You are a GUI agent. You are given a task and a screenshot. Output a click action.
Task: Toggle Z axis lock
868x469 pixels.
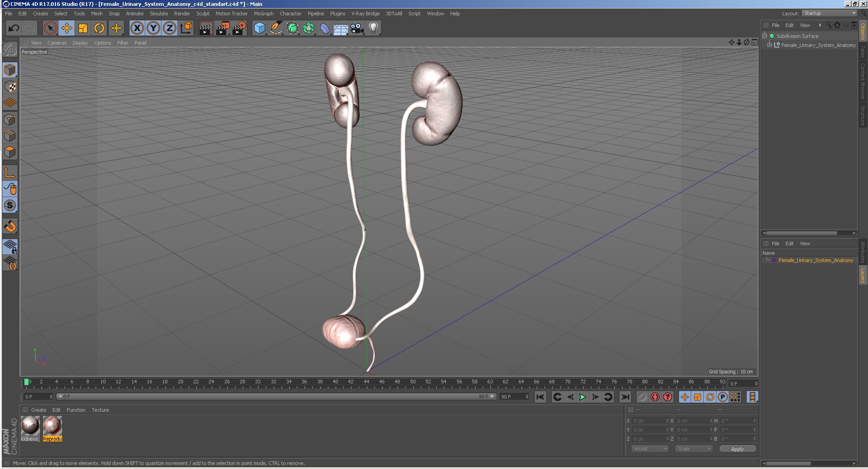[x=170, y=28]
